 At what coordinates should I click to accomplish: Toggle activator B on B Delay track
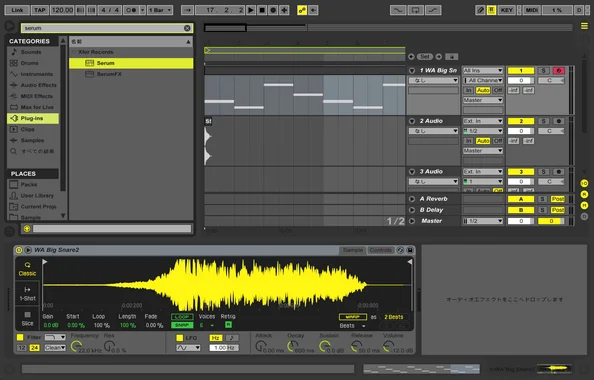coord(521,210)
